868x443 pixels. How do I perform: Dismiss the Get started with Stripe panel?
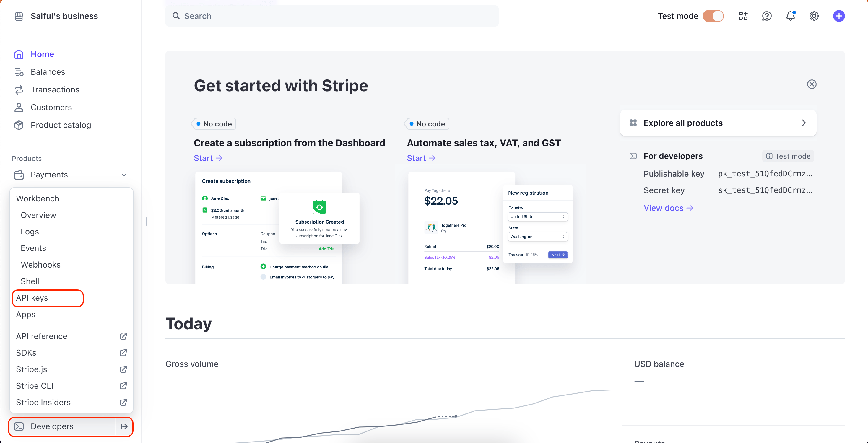tap(811, 84)
